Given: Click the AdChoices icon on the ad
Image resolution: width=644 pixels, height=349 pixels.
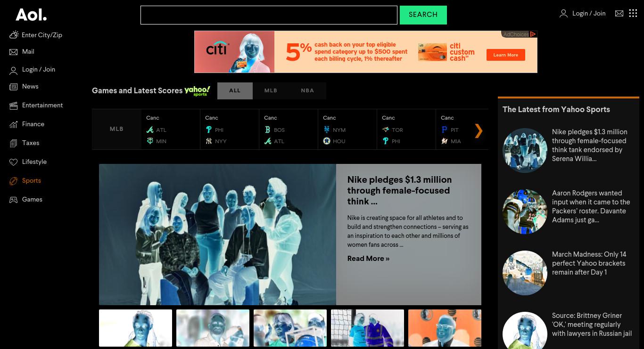Looking at the screenshot, I should click(533, 34).
